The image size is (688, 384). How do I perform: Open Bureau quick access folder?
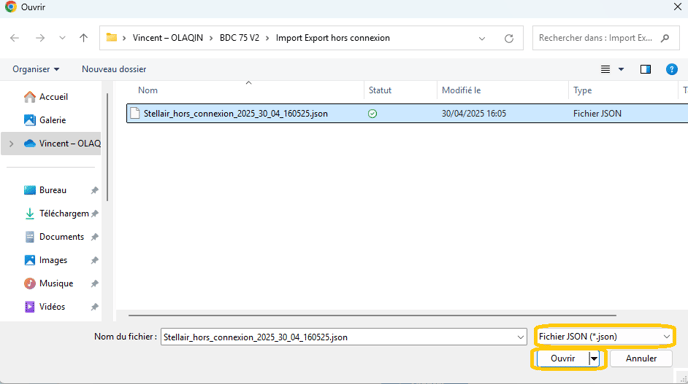click(x=45, y=190)
